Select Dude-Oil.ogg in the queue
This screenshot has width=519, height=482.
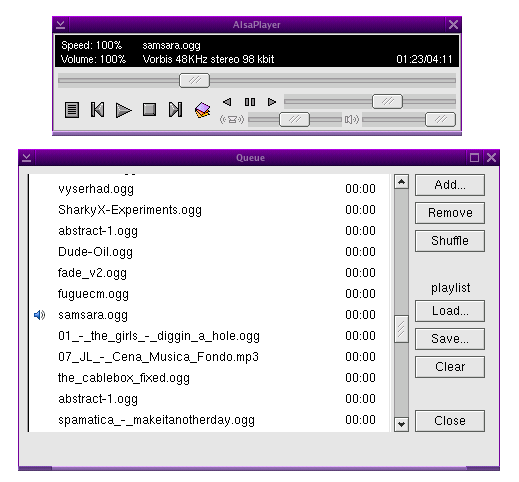209,252
